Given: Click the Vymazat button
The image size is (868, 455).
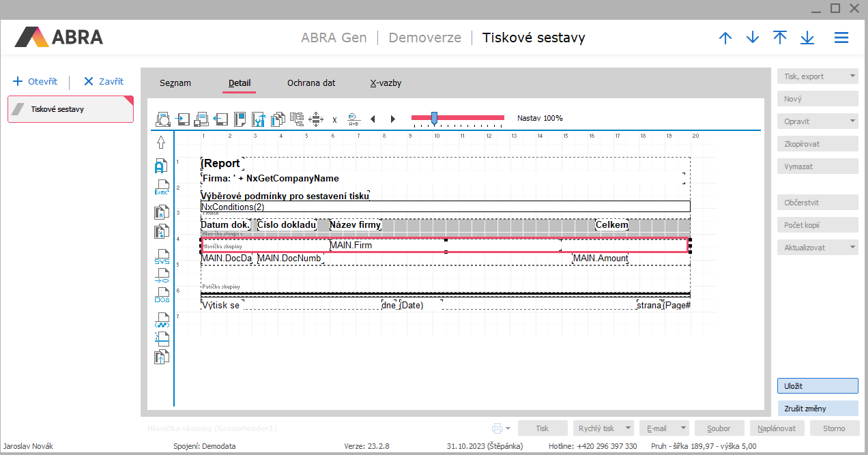Looking at the screenshot, I should coord(818,166).
